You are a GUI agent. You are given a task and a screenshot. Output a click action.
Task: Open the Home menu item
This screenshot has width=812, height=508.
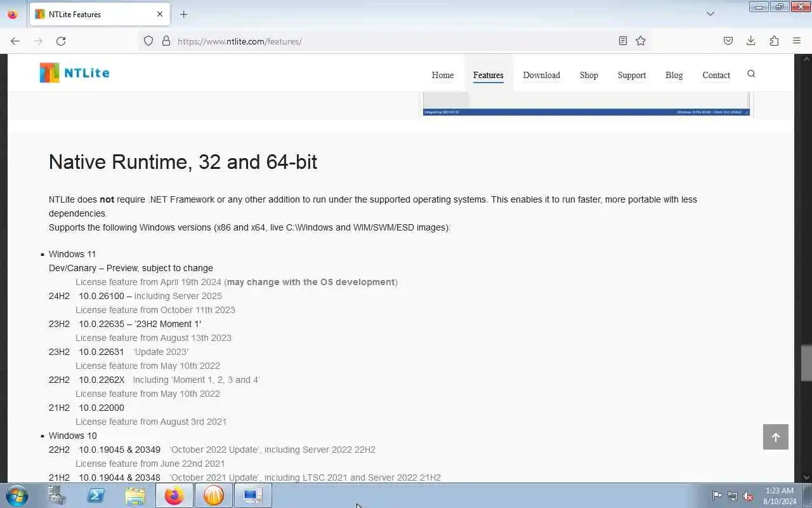[x=443, y=75]
